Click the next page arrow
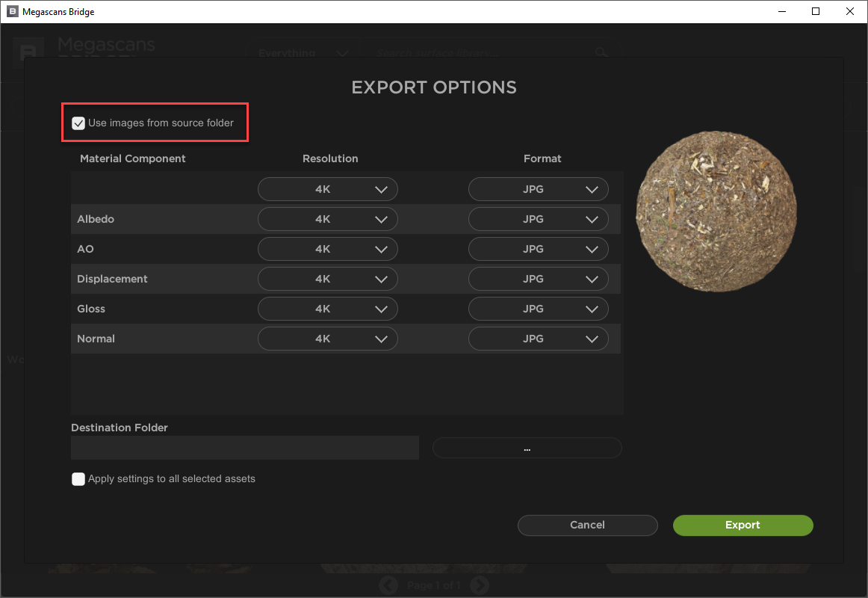 coord(480,585)
